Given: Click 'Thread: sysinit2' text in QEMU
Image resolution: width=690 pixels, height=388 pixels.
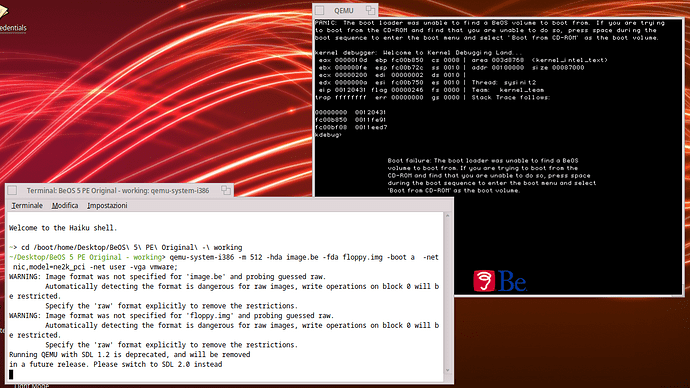Looking at the screenshot, I should point(504,83).
